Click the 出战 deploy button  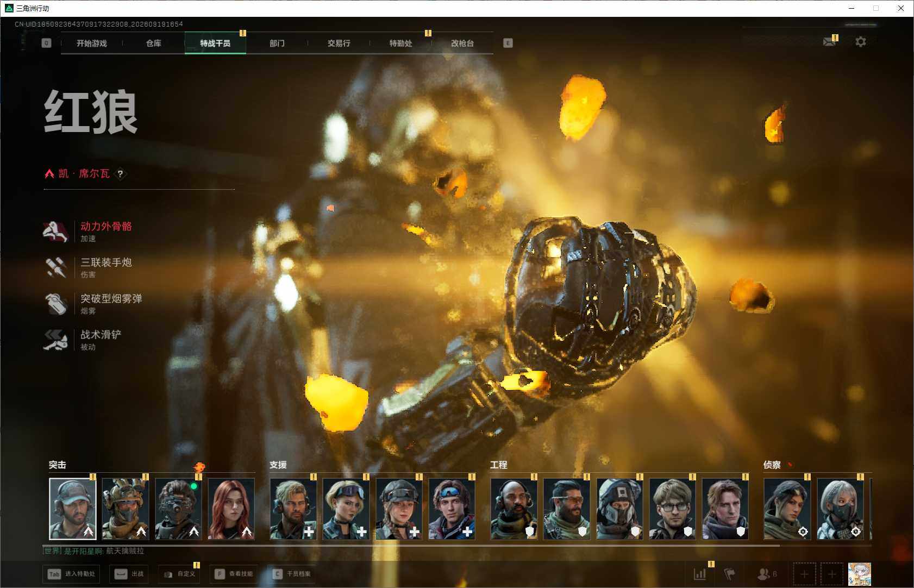(x=129, y=574)
